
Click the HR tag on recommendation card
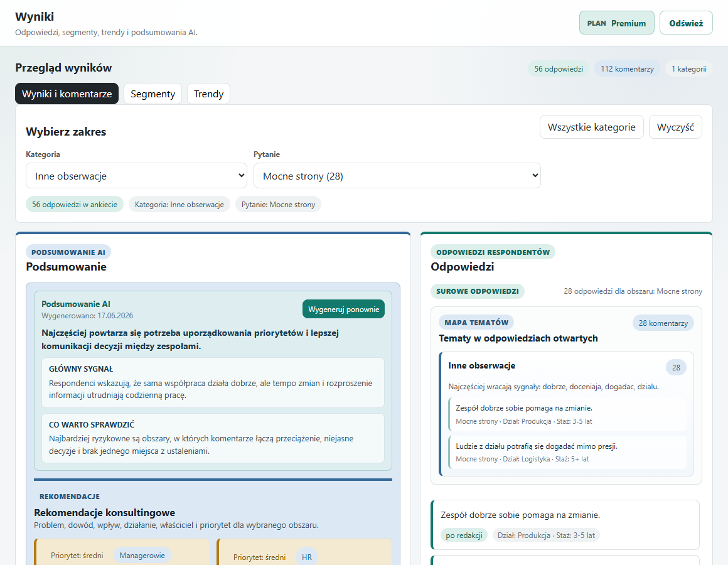(x=307, y=557)
